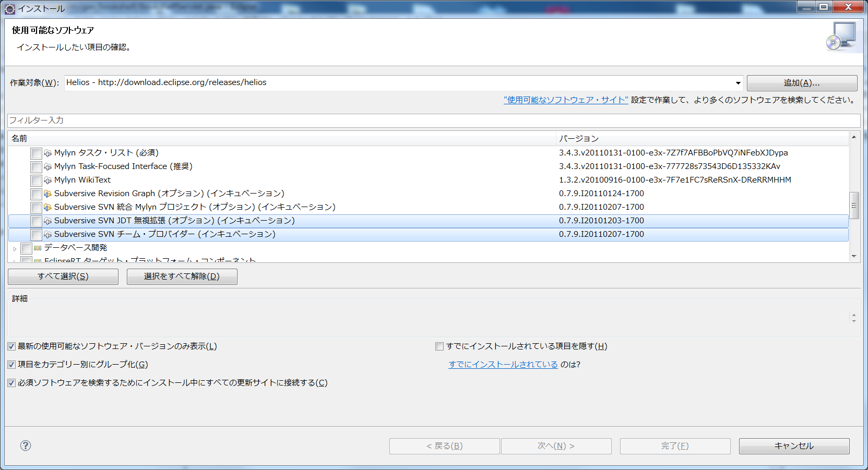The height and width of the screenshot is (470, 868).
Task: Sort by 名前 column header
Action: click(x=282, y=139)
